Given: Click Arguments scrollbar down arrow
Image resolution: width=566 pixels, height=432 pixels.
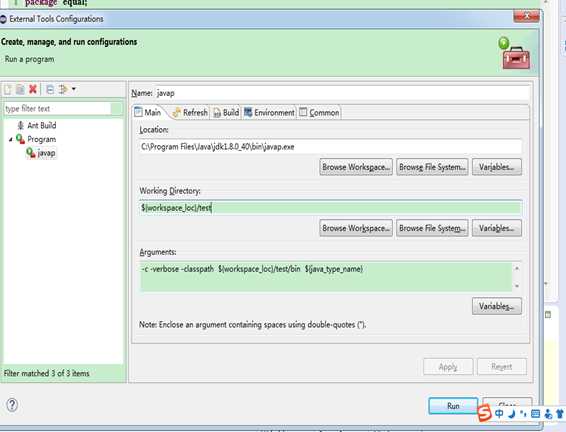Looking at the screenshot, I should point(517,286).
